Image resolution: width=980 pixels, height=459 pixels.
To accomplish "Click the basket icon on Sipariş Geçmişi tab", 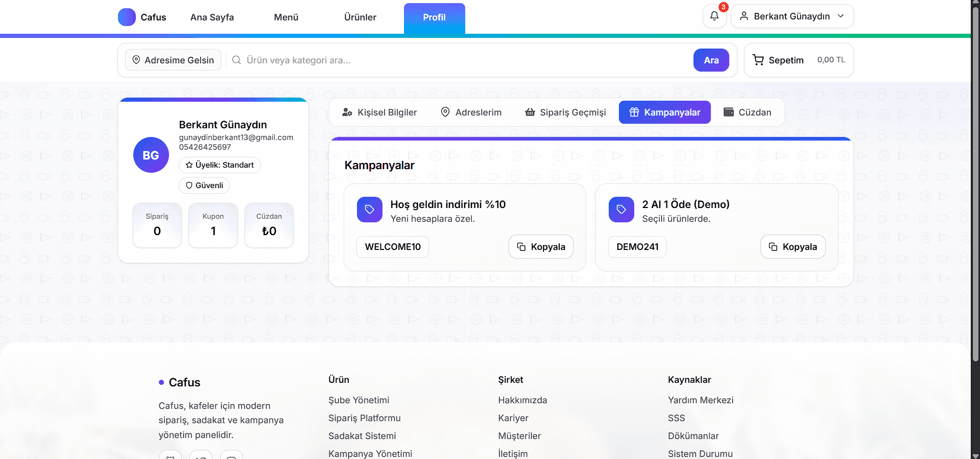I will [530, 112].
